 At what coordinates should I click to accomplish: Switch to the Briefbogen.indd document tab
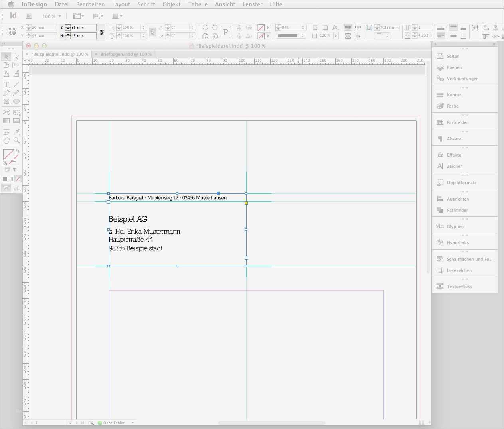coord(125,54)
